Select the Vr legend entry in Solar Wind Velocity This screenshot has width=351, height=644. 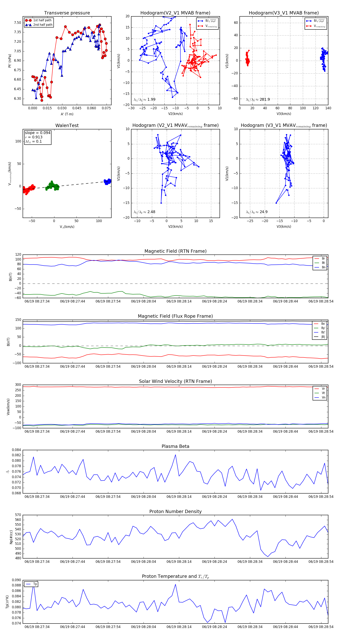tap(320, 389)
